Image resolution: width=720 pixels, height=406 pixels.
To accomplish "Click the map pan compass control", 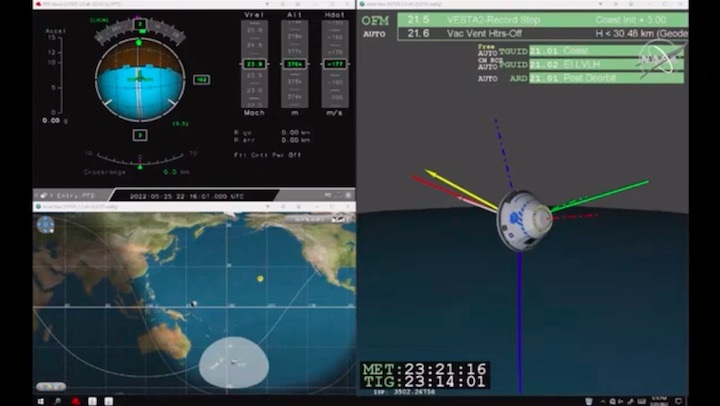I will (45, 225).
